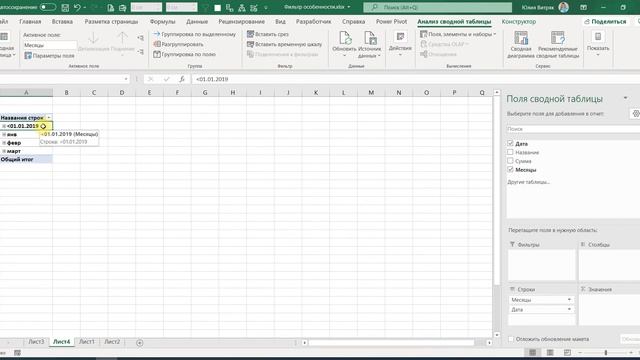Open Параметры поля settings
The width and height of the screenshot is (640, 360).
click(x=49, y=56)
